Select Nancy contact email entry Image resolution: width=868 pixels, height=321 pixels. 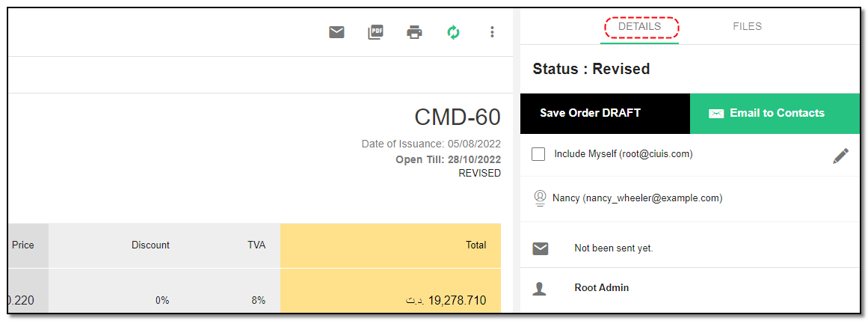(637, 198)
